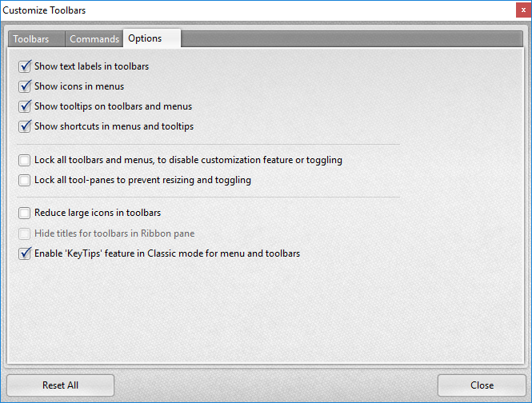Open the Commands tab
This screenshot has height=403, width=532.
(x=94, y=39)
